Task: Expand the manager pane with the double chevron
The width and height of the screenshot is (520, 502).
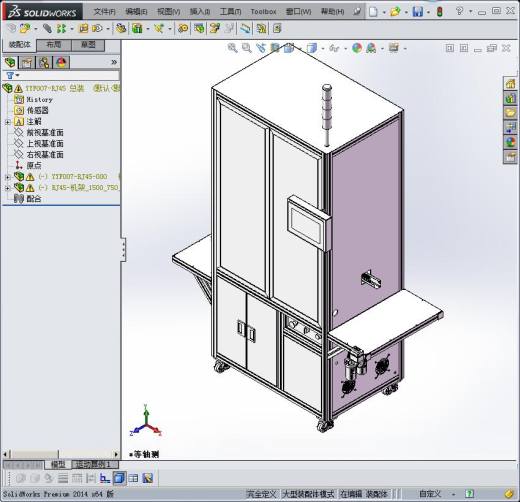Action: (114, 62)
